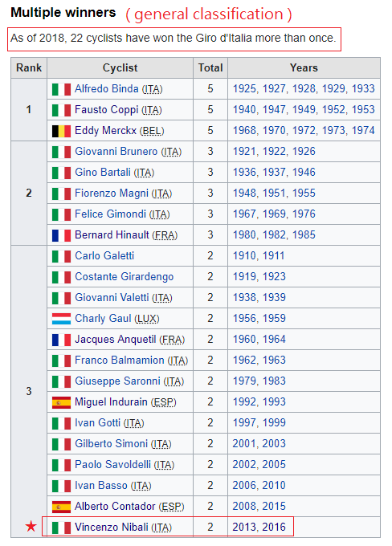Open the Fausto Coppi cyclist link
Image resolution: width=392 pixels, height=546 pixels.
pyautogui.click(x=107, y=110)
